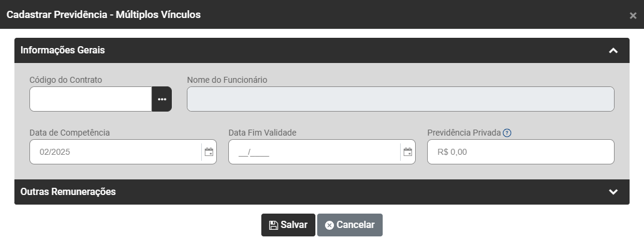Click the Previdência Privada help icon
Screen dimensions: 644x243
(x=507, y=133)
